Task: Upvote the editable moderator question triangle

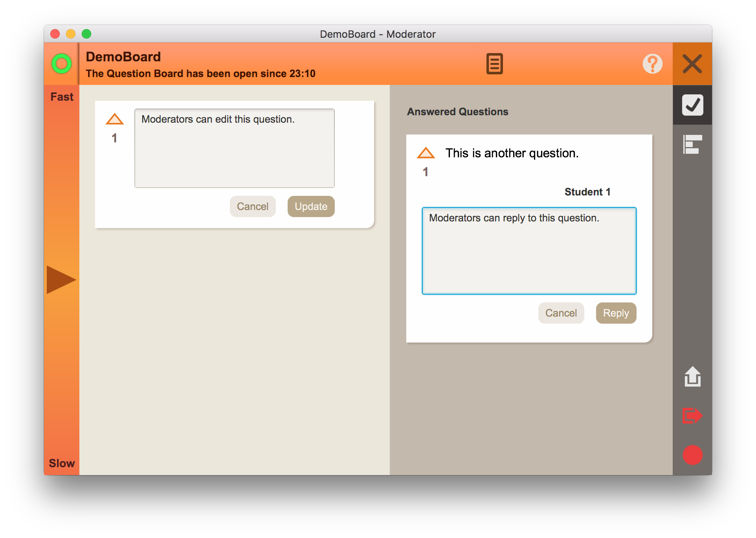Action: 115,119
